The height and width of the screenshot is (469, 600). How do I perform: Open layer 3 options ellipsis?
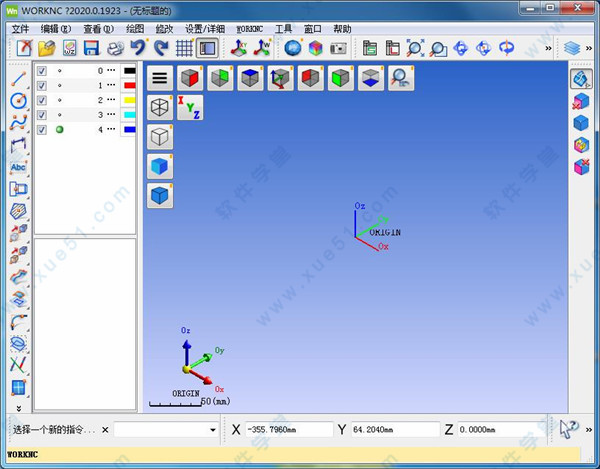point(111,114)
